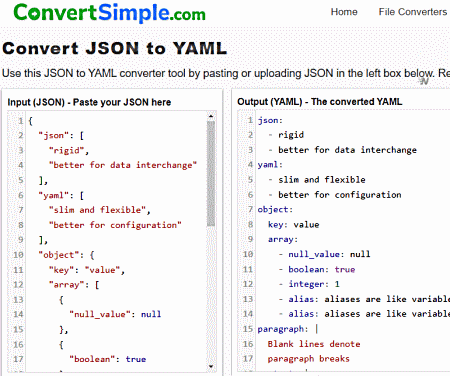Click input line with "rigid",
The width and height of the screenshot is (450, 376).
coord(69,150)
